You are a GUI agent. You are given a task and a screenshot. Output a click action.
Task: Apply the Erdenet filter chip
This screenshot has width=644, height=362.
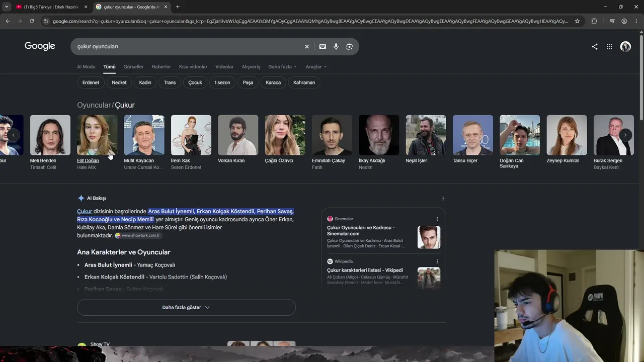91,82
